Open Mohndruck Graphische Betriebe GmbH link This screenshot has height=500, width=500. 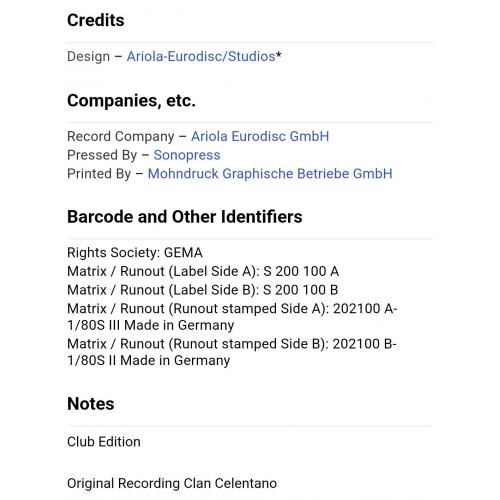coord(270,174)
